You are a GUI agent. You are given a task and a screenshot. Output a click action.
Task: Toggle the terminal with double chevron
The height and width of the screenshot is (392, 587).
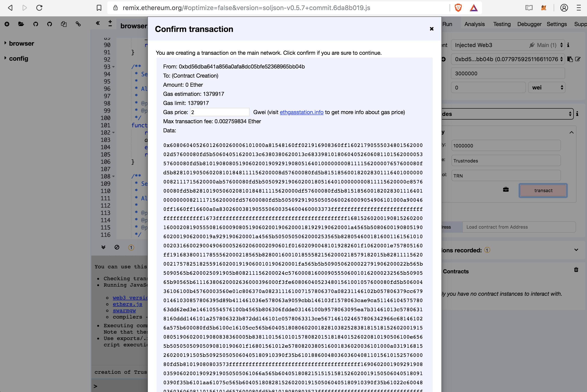click(x=103, y=247)
